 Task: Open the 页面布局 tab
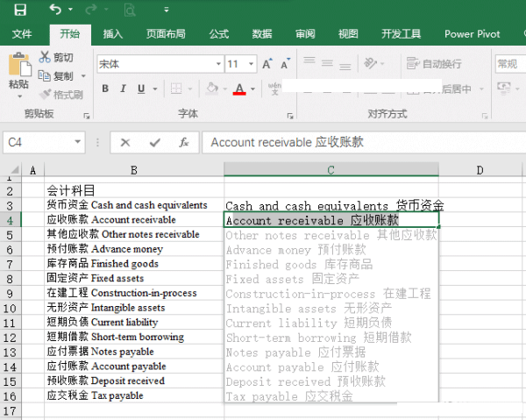click(x=166, y=34)
